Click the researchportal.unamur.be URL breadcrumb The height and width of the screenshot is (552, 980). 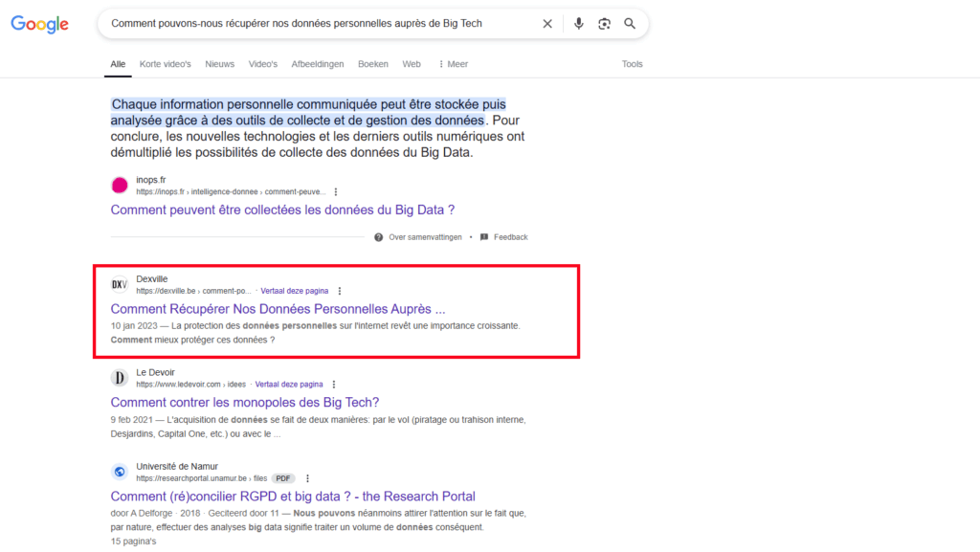coord(201,478)
